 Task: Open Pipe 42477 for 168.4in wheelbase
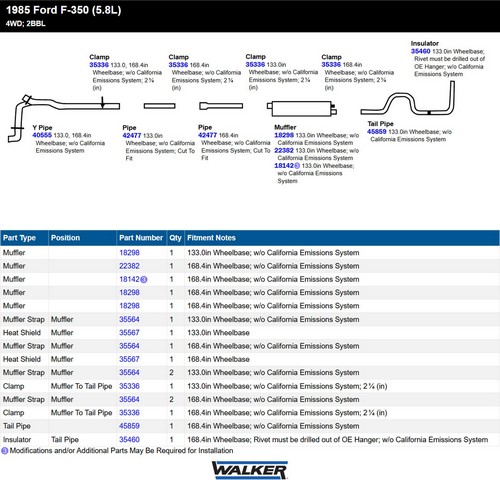click(208, 135)
